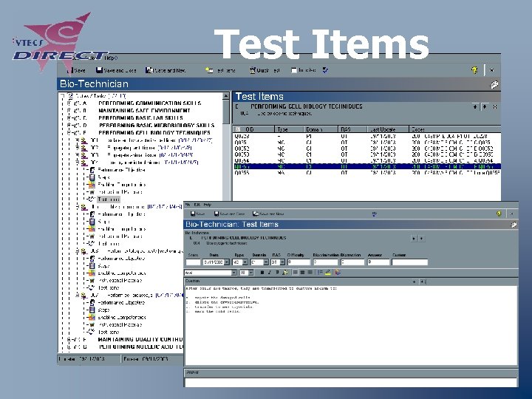
Task: Select Test Items under task 007
Action: (109, 332)
